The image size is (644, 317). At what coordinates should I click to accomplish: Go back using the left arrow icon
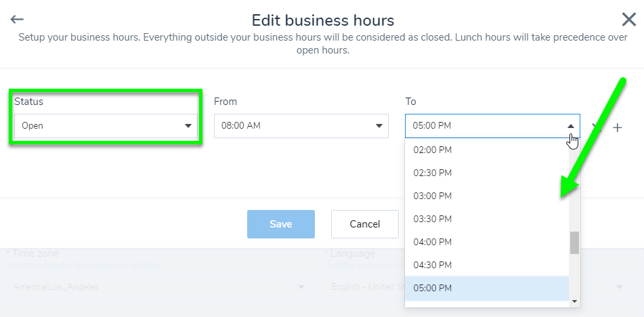(17, 19)
